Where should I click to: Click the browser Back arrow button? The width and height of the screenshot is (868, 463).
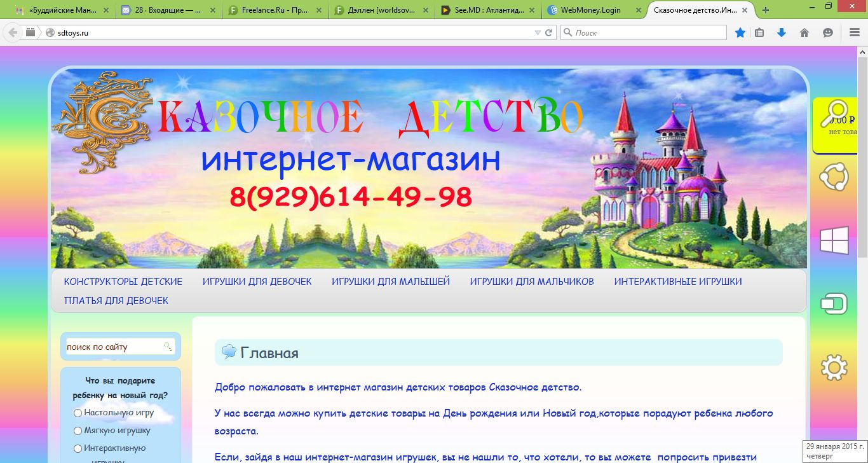click(13, 32)
